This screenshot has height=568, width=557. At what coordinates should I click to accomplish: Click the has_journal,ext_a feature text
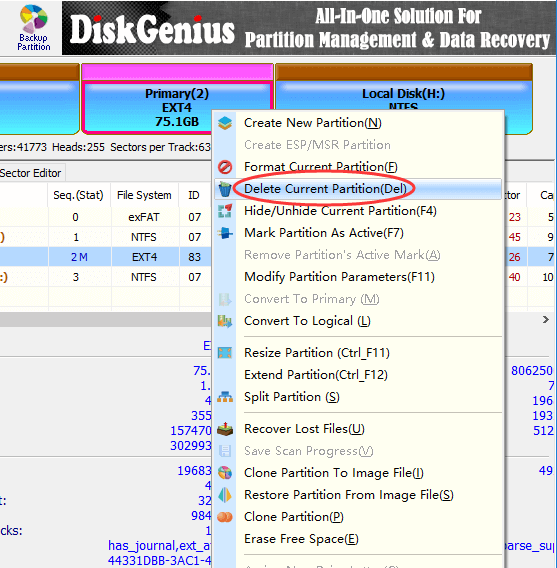tap(159, 546)
